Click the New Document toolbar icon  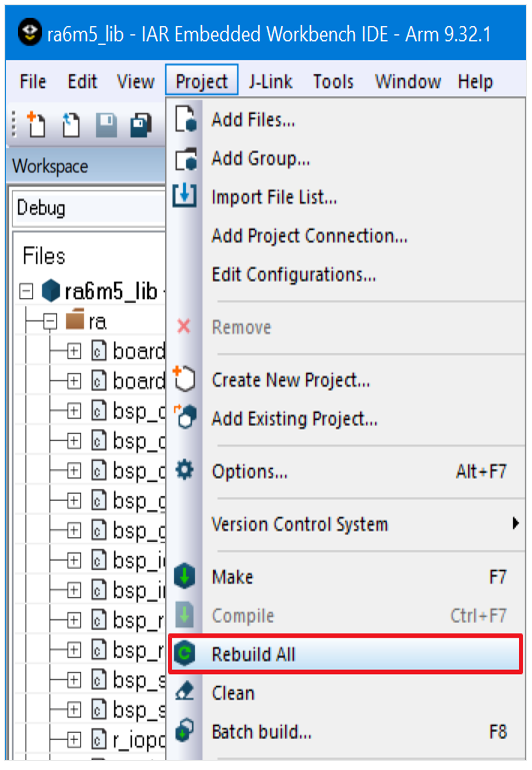pyautogui.click(x=36, y=124)
